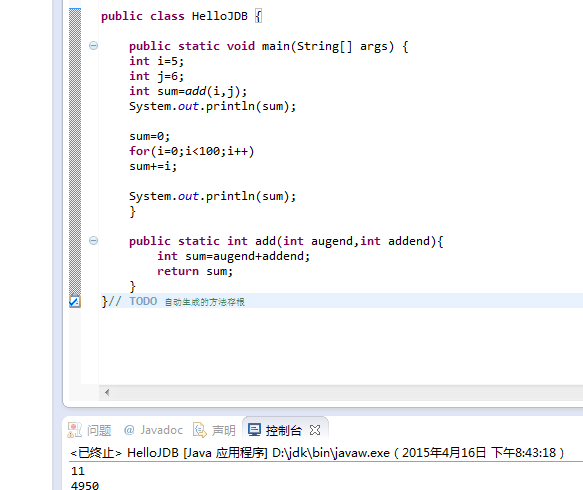
Task: Click the Javadoc @ icon
Action: [x=129, y=430]
